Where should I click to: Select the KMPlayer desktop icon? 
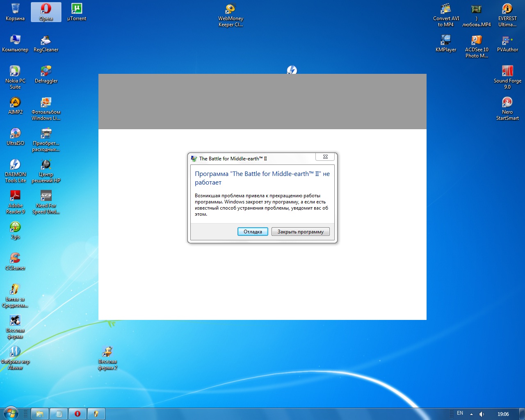pyautogui.click(x=446, y=43)
